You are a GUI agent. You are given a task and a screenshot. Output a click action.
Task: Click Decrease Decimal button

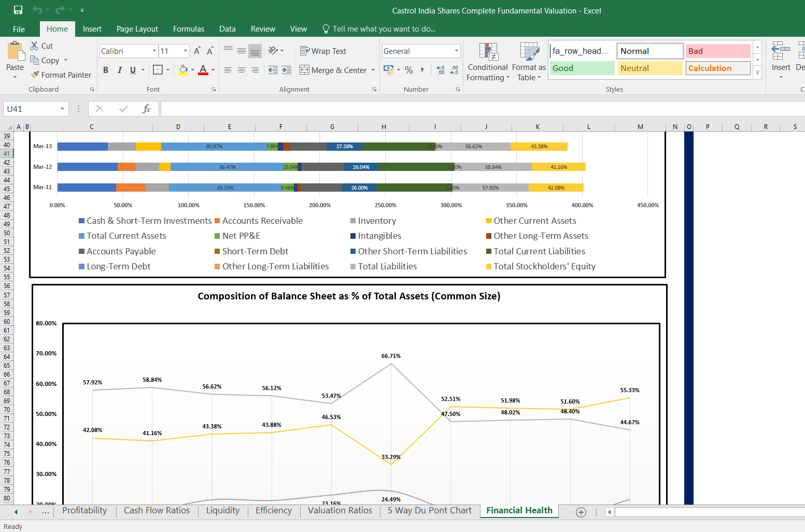tap(454, 70)
